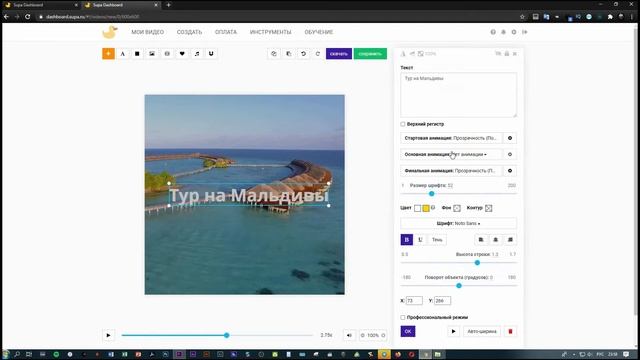This screenshot has width=640, height=360.
Task: Click the help question mark icon in header
Action: (493, 32)
